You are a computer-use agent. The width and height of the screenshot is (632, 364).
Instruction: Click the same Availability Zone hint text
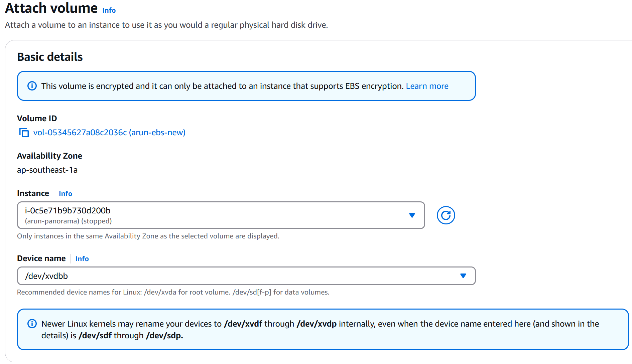148,236
